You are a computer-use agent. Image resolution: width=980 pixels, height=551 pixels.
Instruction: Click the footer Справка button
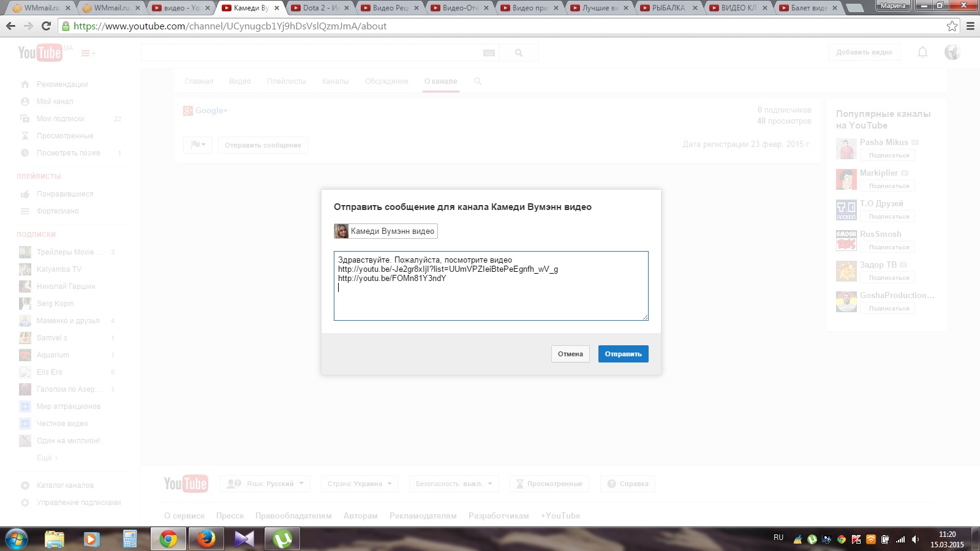pyautogui.click(x=628, y=484)
